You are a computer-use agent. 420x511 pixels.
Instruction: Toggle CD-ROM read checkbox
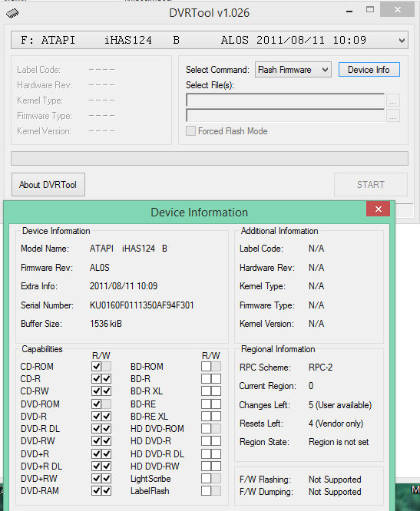point(96,366)
